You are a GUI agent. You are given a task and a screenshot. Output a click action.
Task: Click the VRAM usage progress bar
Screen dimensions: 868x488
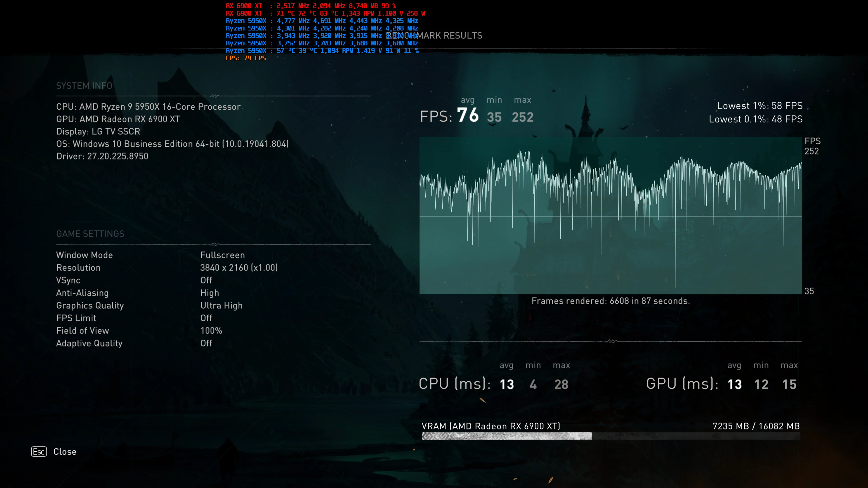coord(611,436)
